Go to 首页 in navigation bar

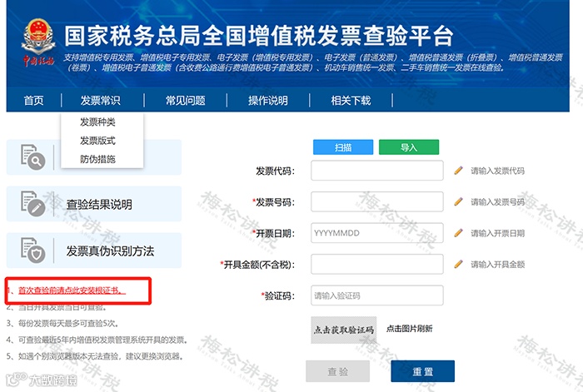coord(34,101)
